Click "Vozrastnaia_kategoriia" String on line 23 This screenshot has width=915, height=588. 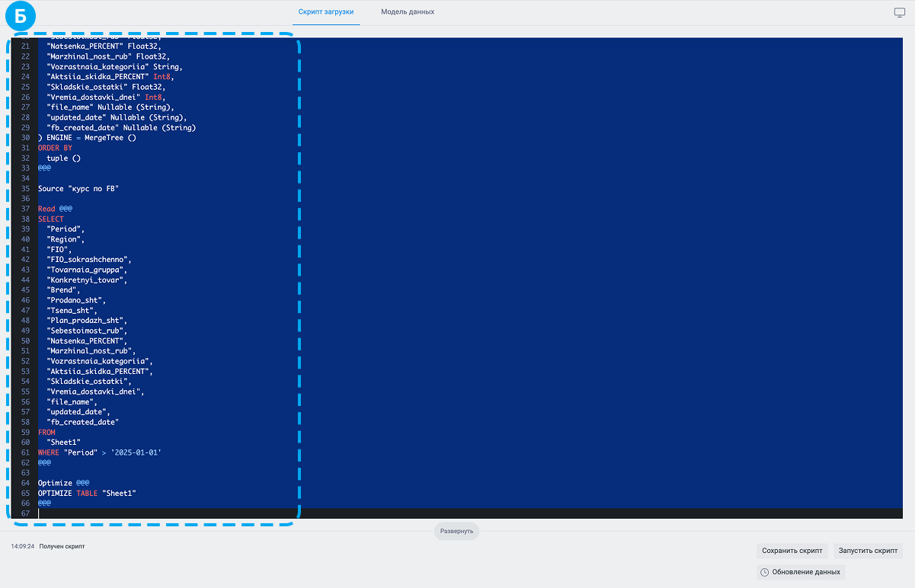tap(114, 66)
